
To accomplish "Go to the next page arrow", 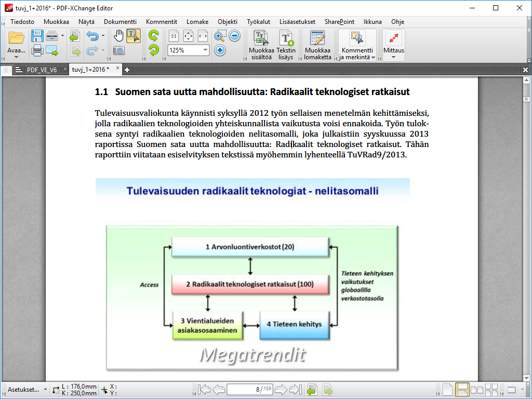I will 281,389.
